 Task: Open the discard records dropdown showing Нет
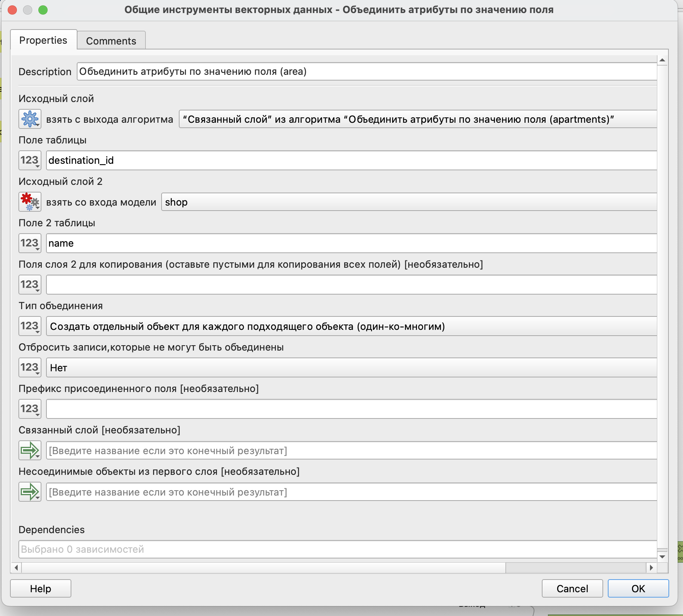[x=351, y=367]
